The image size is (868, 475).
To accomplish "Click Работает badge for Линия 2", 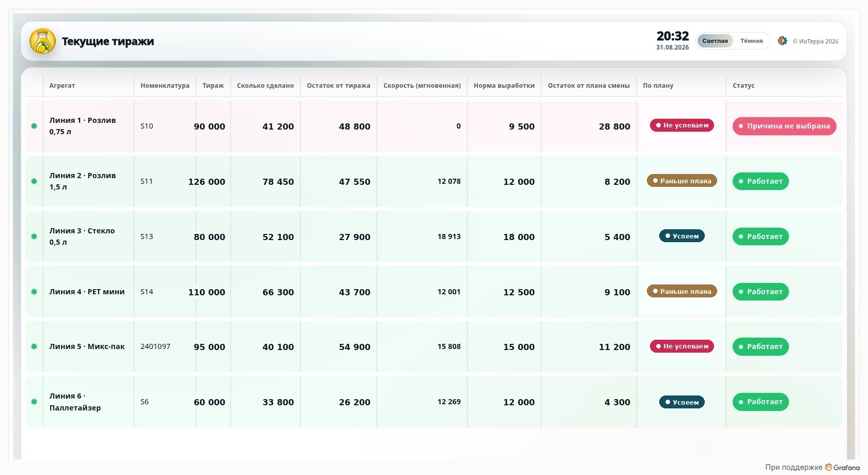I will point(761,181).
